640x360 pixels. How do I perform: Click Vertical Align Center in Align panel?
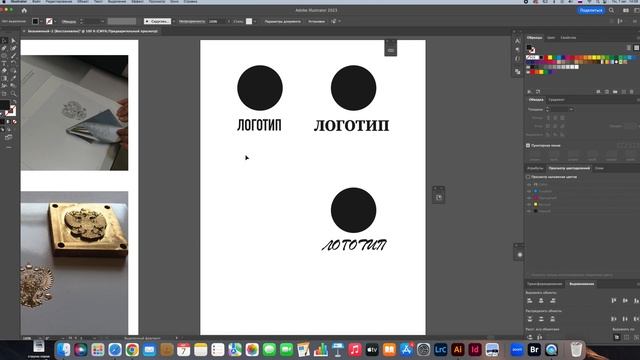pyautogui.click(x=625, y=301)
